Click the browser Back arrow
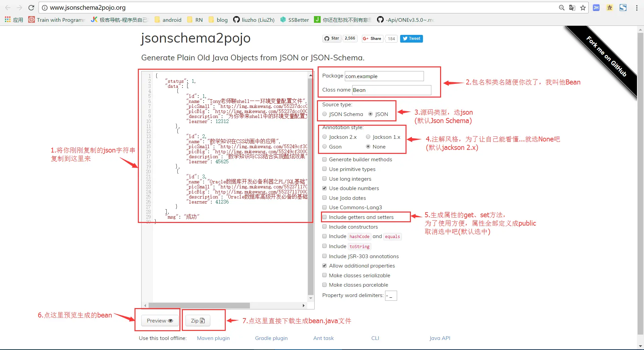This screenshot has height=350, width=644. tap(8, 8)
